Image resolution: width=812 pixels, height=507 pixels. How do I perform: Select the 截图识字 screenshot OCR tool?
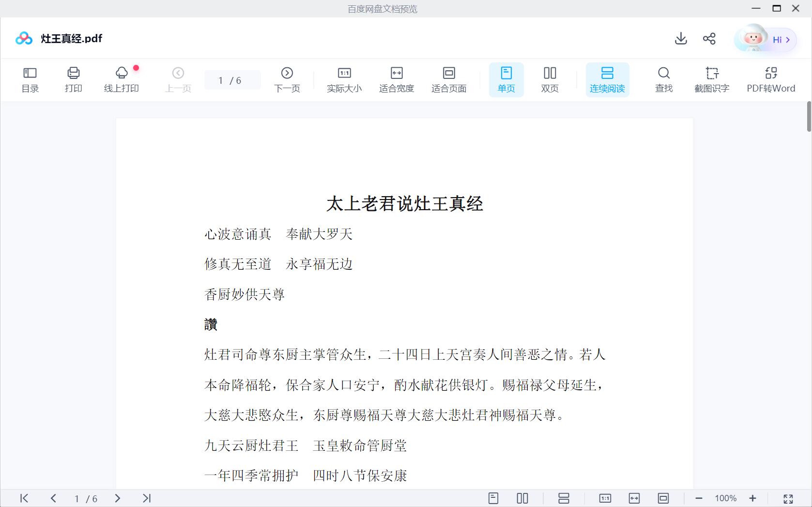(711, 80)
